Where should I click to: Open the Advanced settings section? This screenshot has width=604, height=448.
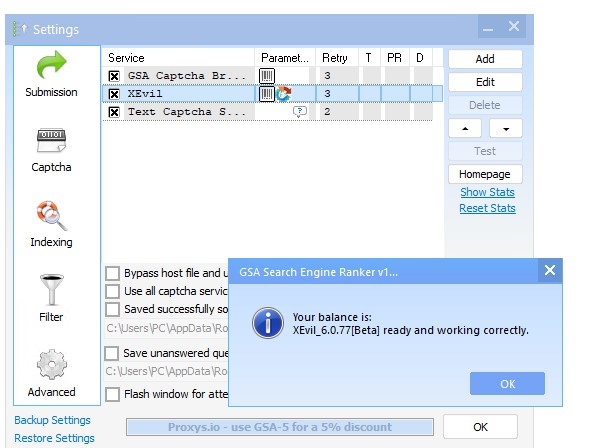click(x=51, y=373)
